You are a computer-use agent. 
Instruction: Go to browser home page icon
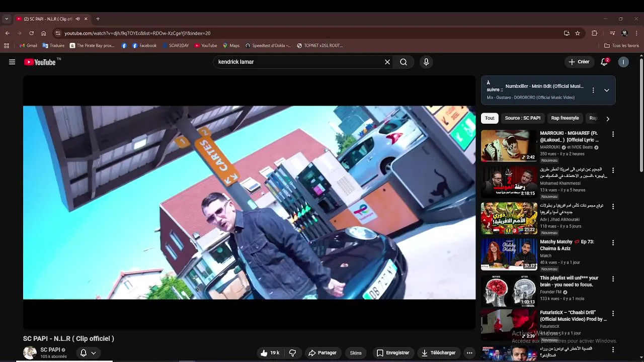44,33
